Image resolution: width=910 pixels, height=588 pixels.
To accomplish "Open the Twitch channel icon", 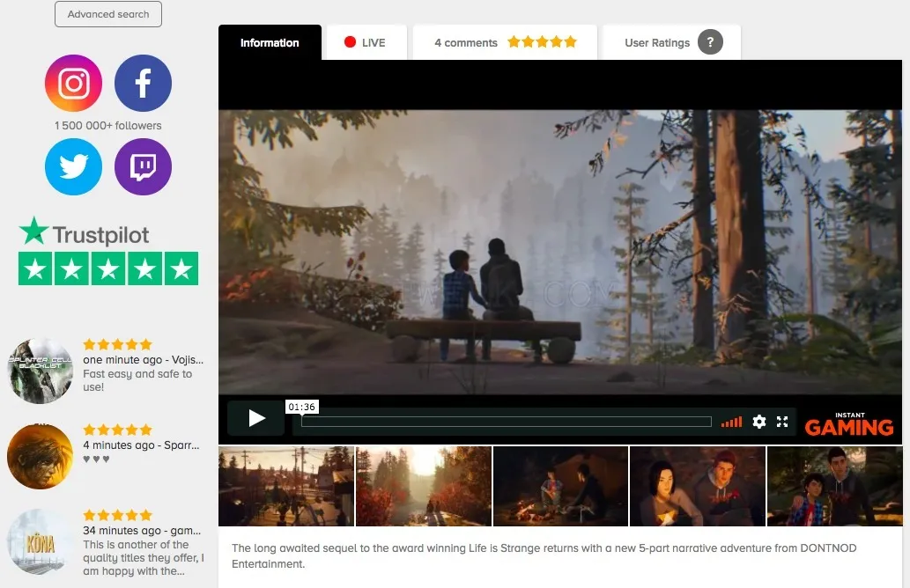I will point(143,167).
